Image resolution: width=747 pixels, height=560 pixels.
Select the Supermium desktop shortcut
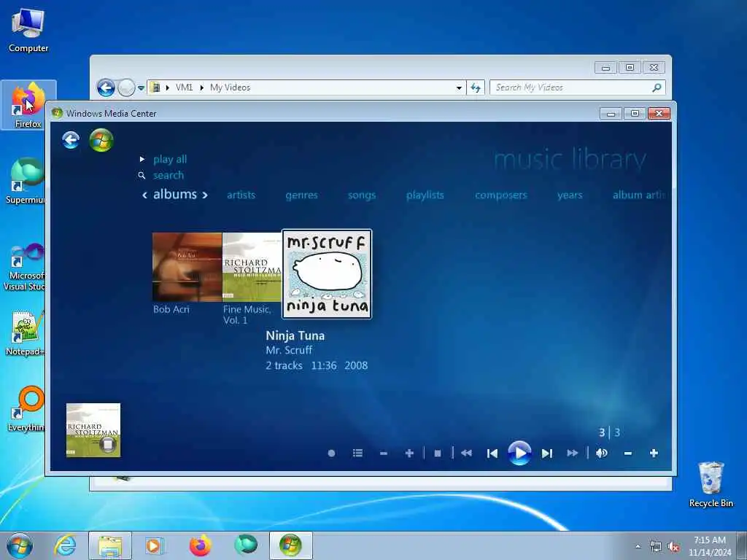click(x=26, y=181)
